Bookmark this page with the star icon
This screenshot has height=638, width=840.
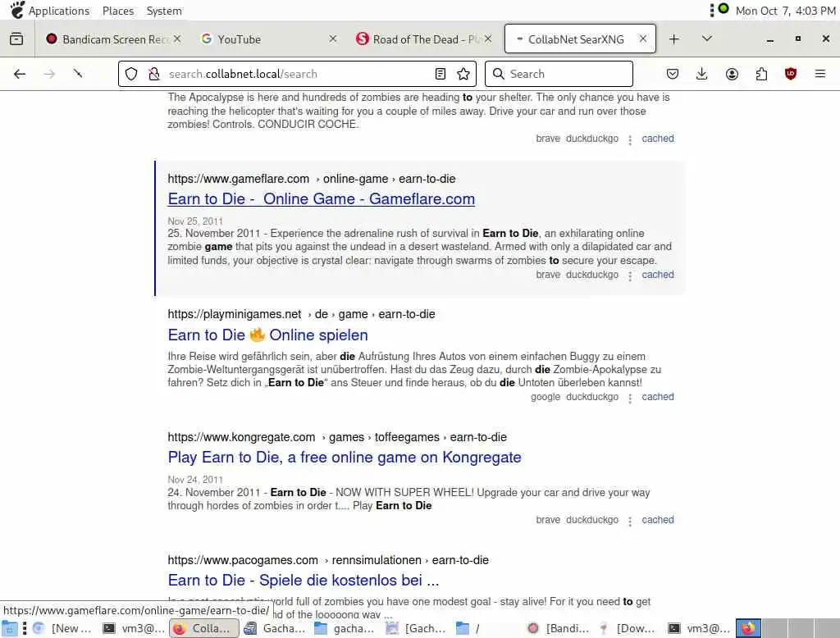click(463, 74)
